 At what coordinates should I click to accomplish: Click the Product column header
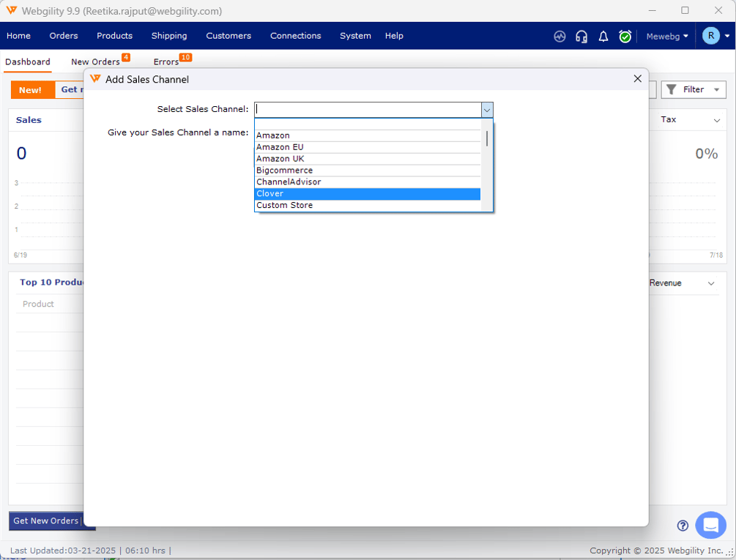tap(38, 304)
